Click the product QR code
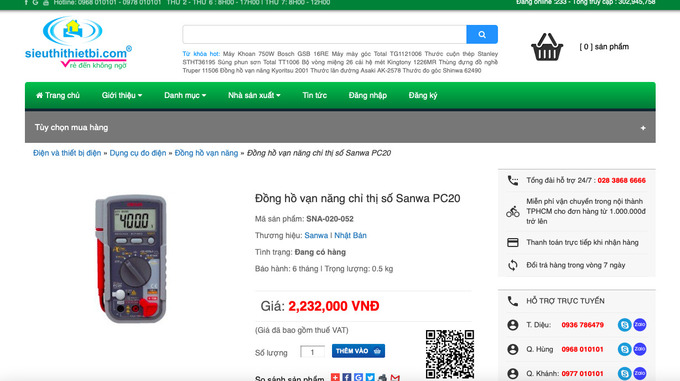 pos(450,354)
